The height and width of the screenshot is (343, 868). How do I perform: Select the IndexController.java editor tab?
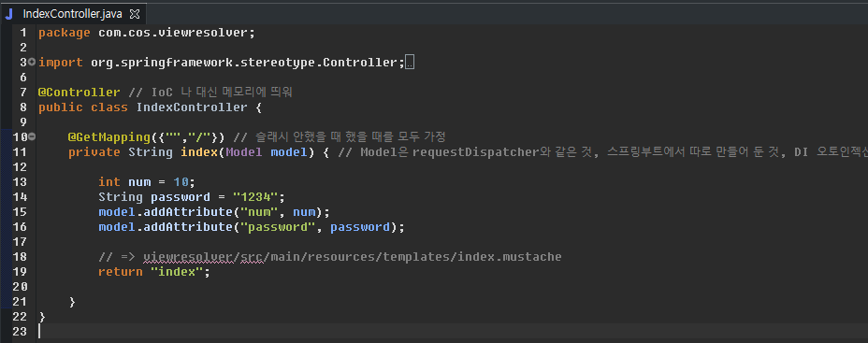pyautogui.click(x=74, y=13)
